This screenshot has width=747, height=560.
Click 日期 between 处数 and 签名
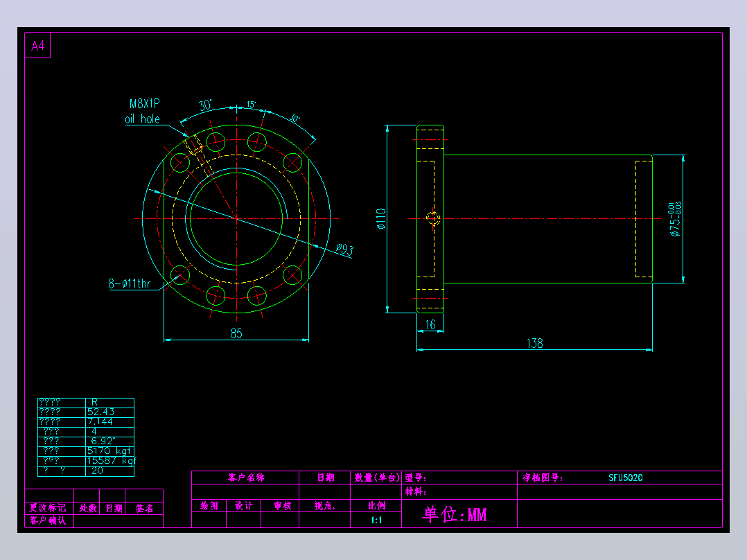coord(114,508)
